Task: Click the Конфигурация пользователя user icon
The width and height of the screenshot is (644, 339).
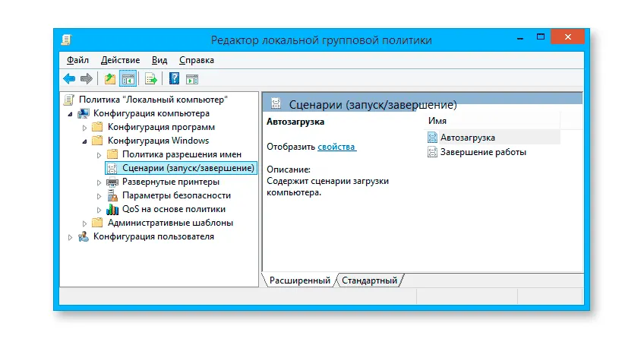Action: [84, 236]
